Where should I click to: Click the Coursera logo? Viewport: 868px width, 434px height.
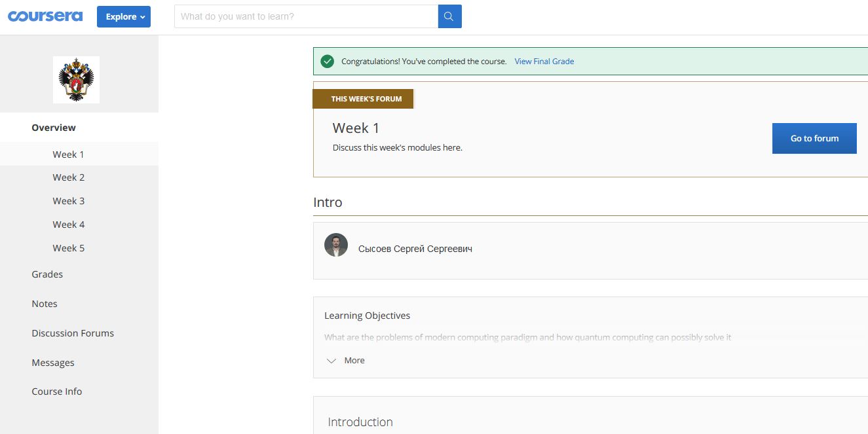coord(45,16)
